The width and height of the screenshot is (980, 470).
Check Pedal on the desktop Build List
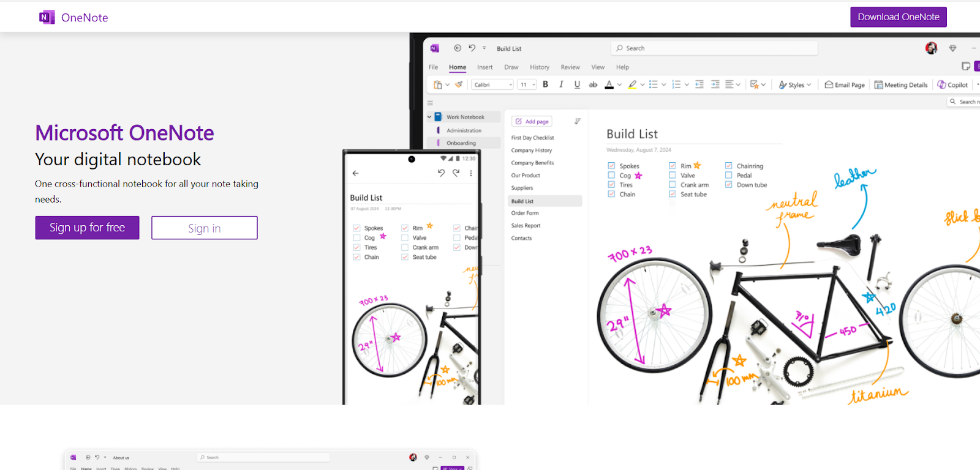click(729, 175)
